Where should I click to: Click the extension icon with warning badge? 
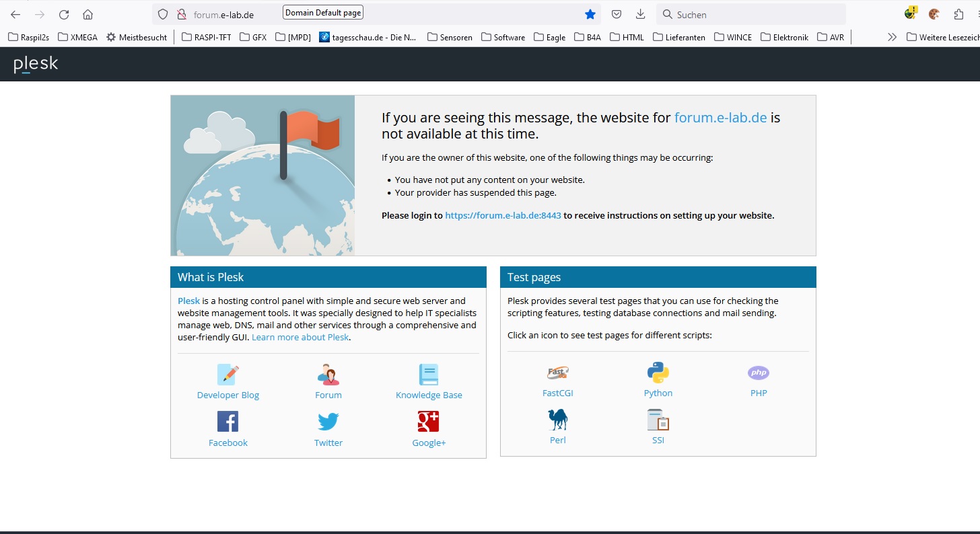pos(910,13)
